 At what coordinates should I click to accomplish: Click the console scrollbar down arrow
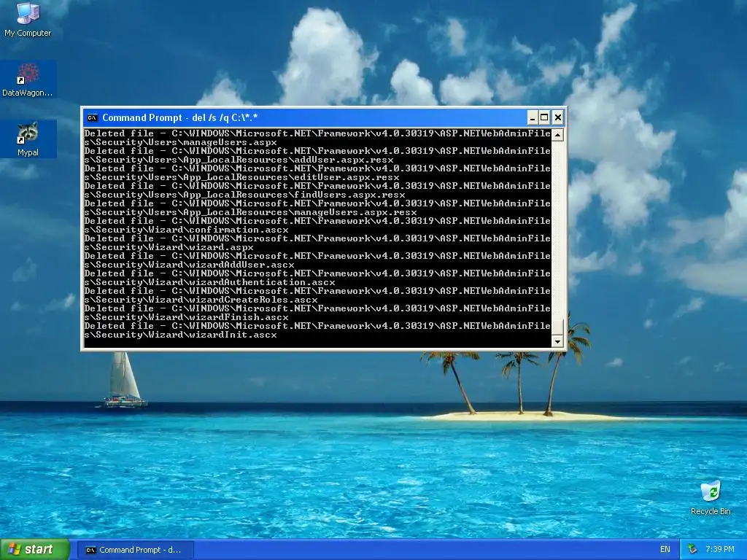pos(557,341)
